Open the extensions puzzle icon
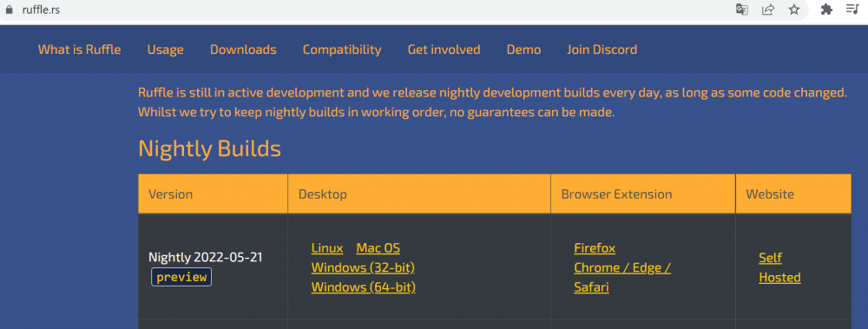 (826, 10)
